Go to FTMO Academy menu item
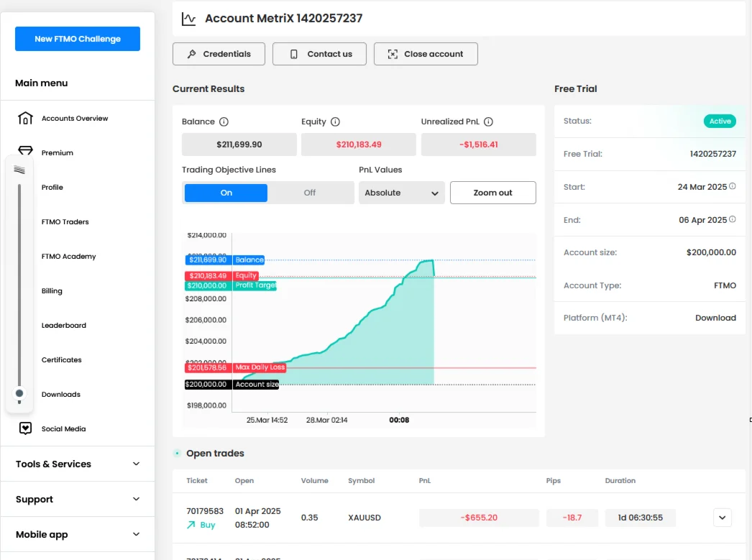The width and height of the screenshot is (752, 560). [x=68, y=257]
